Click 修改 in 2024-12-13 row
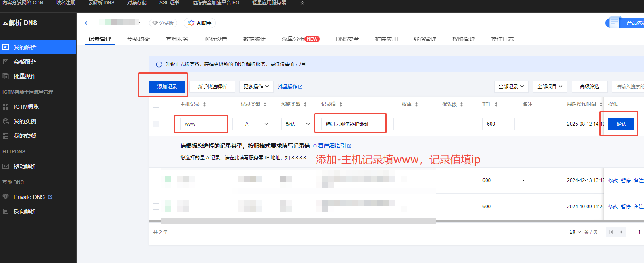 pos(613,181)
